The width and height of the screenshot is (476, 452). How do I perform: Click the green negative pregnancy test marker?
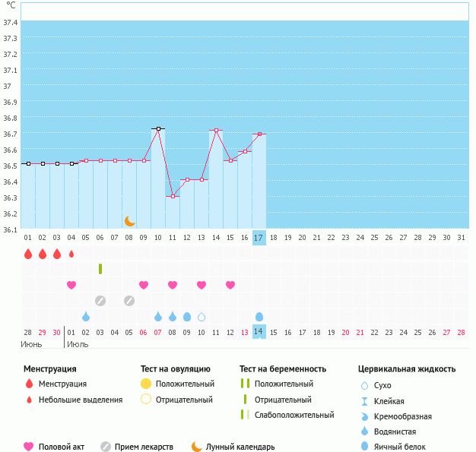click(100, 269)
